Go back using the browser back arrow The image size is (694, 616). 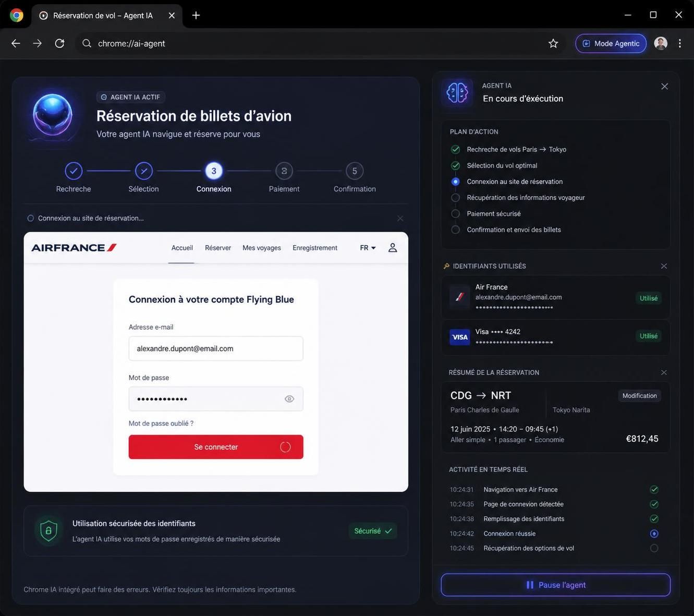click(x=16, y=43)
